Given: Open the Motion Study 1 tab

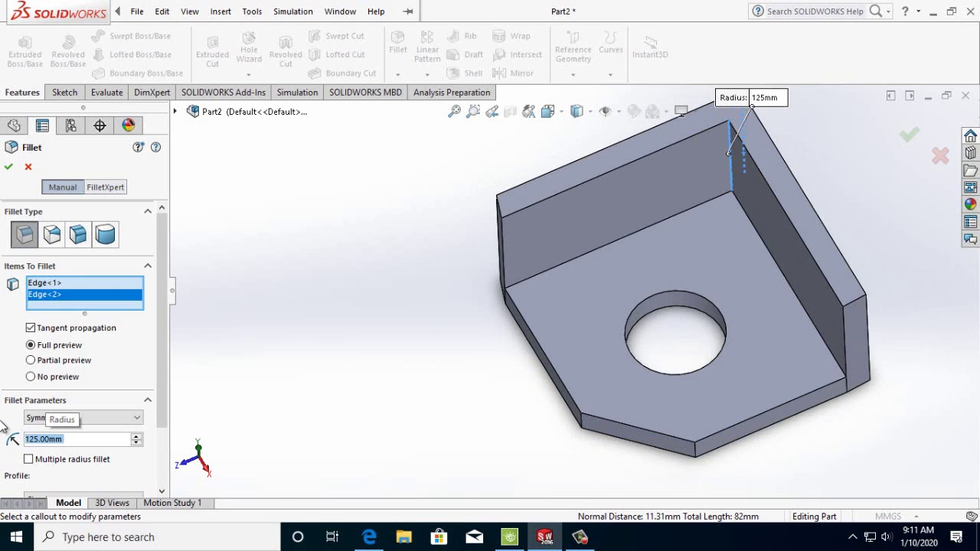Looking at the screenshot, I should click(x=172, y=503).
